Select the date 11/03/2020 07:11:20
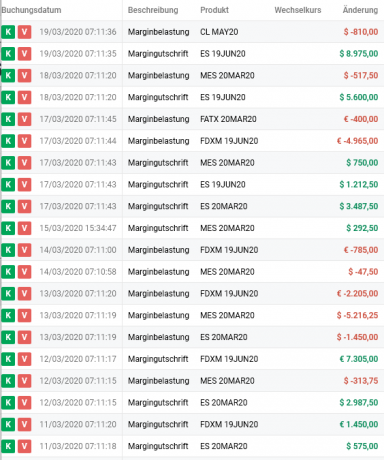This screenshot has width=384, height=460. click(78, 424)
